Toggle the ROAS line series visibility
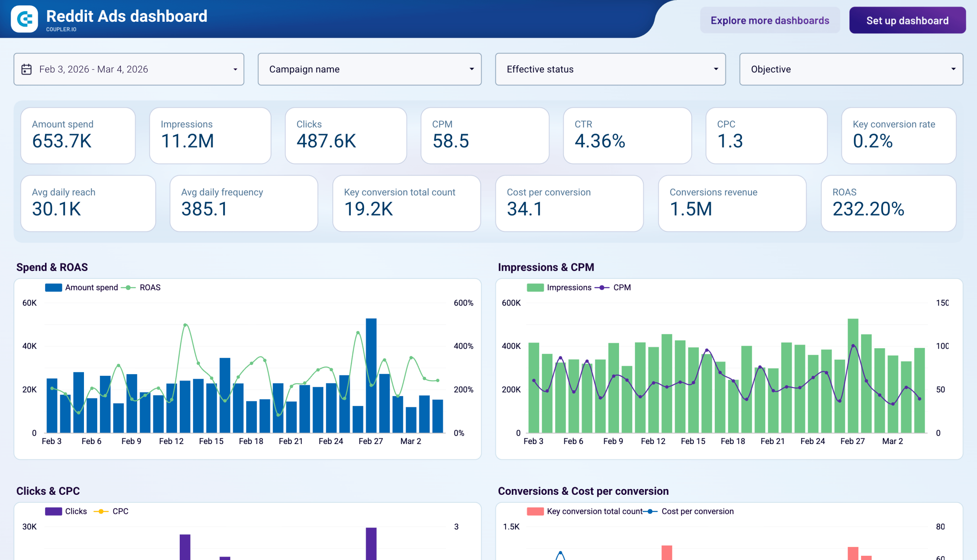977x560 pixels. [x=150, y=287]
